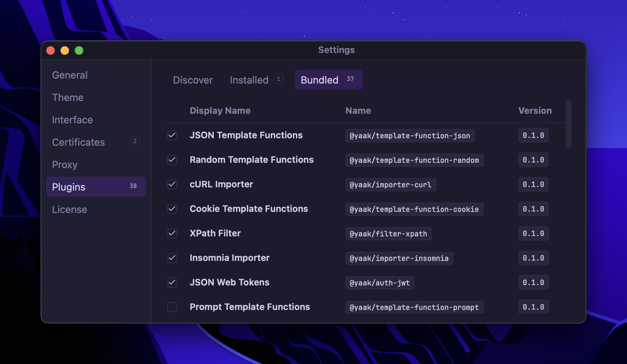Click the @yaak/importer-curl package name
Image resolution: width=627 pixels, height=364 pixels.
coord(390,185)
